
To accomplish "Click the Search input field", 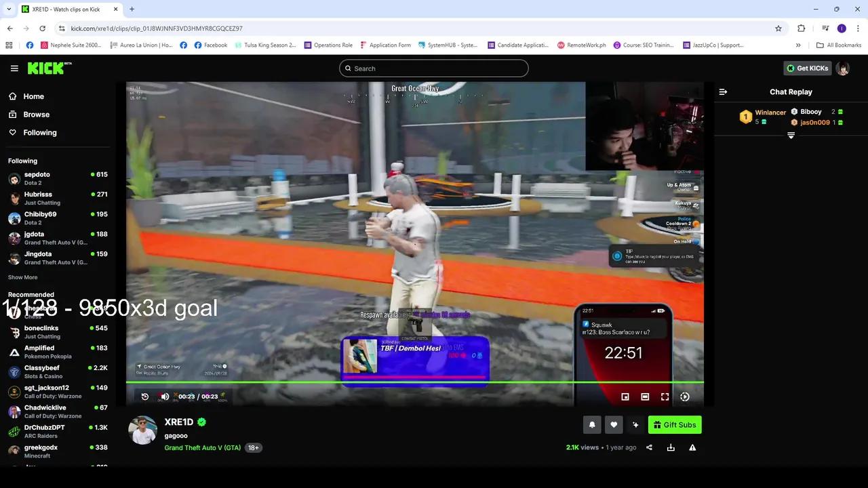I will (433, 68).
